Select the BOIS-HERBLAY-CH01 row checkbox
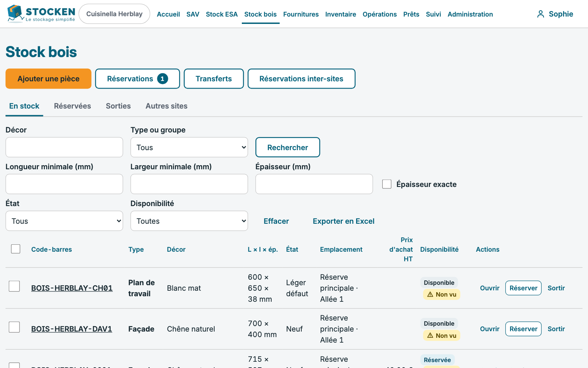 (x=14, y=286)
